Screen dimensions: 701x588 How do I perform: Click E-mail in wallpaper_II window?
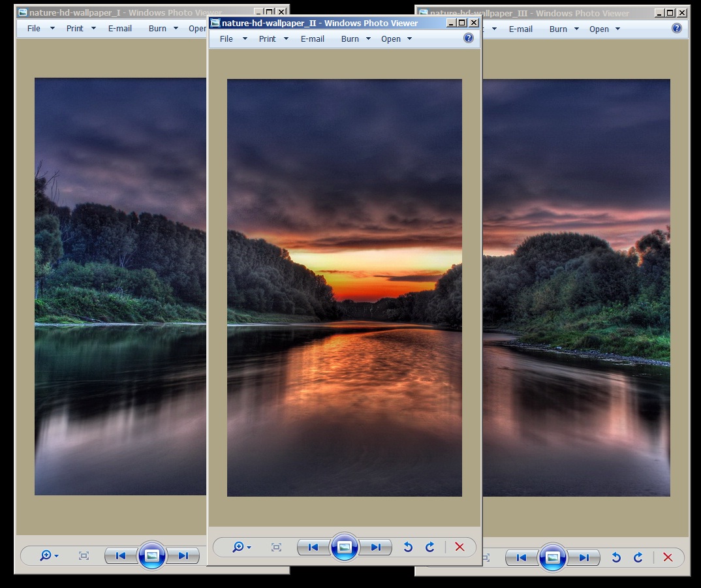click(x=313, y=39)
